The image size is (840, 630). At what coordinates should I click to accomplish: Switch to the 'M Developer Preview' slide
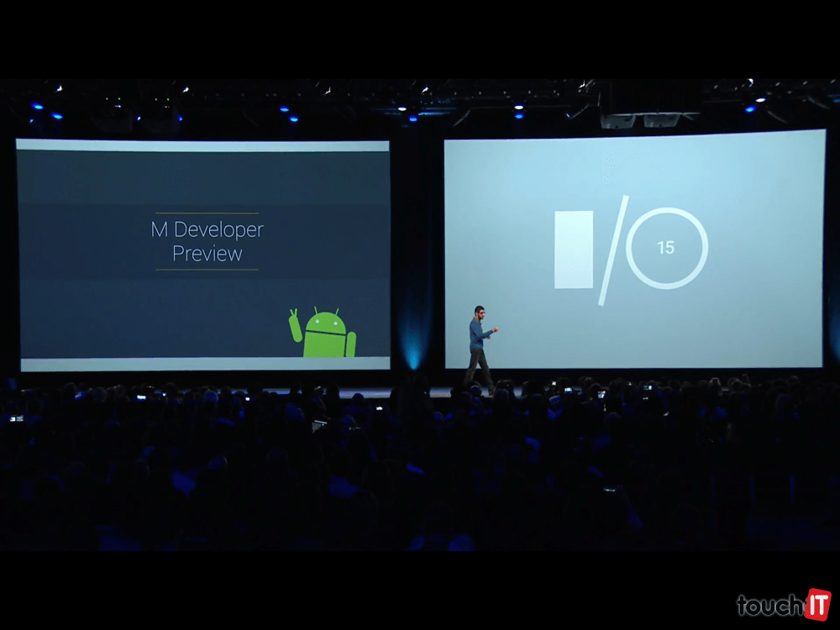click(x=202, y=252)
